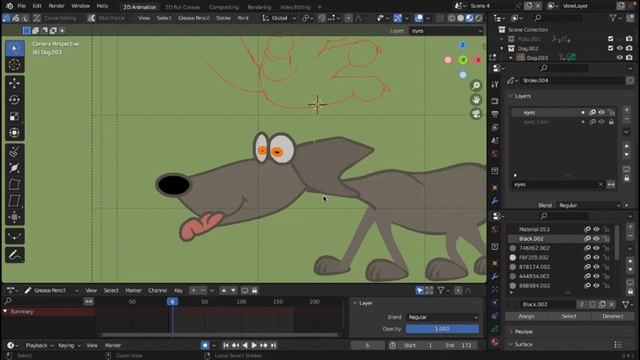Select the Select Box tool in toolbar
640x360 pixels.
tap(14, 49)
